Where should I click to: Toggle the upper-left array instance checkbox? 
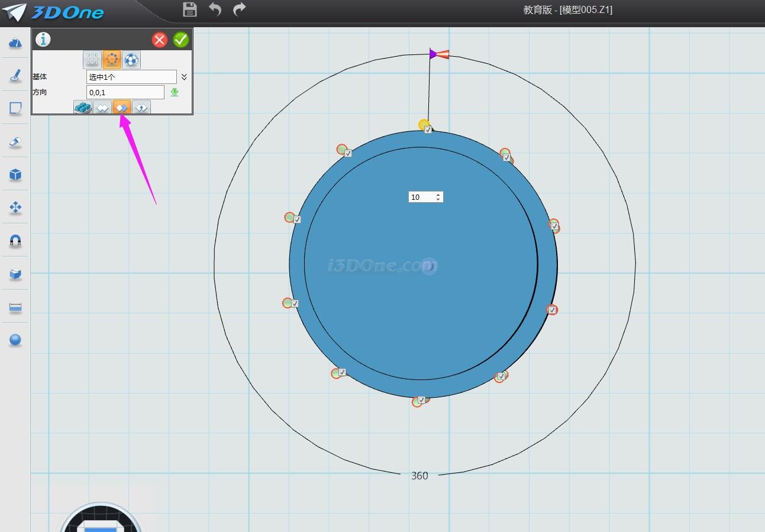coord(348,153)
